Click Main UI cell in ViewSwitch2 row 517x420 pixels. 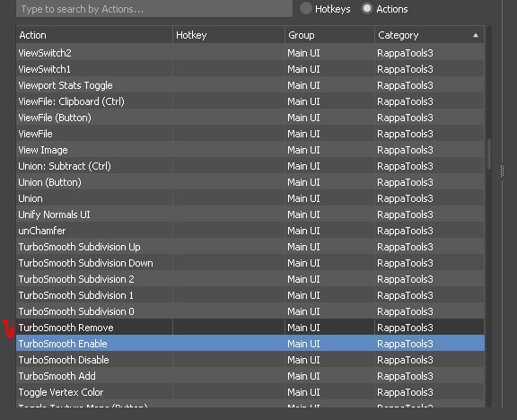click(x=329, y=53)
